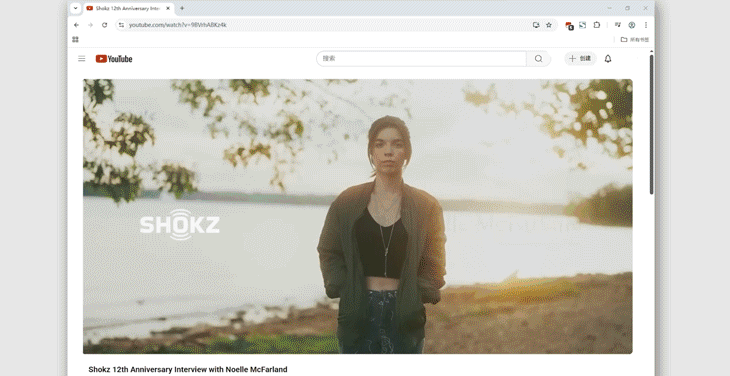Expand the tab search dropdown arrow

(x=75, y=8)
